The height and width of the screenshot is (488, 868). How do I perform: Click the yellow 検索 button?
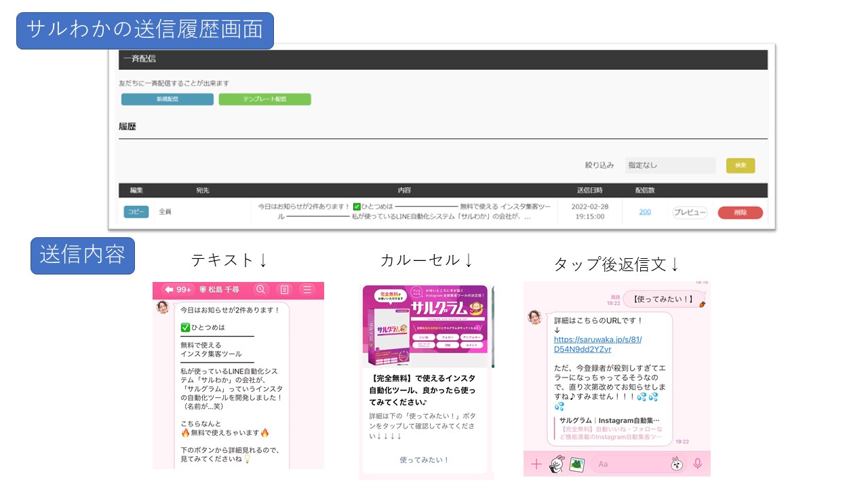pyautogui.click(x=741, y=165)
